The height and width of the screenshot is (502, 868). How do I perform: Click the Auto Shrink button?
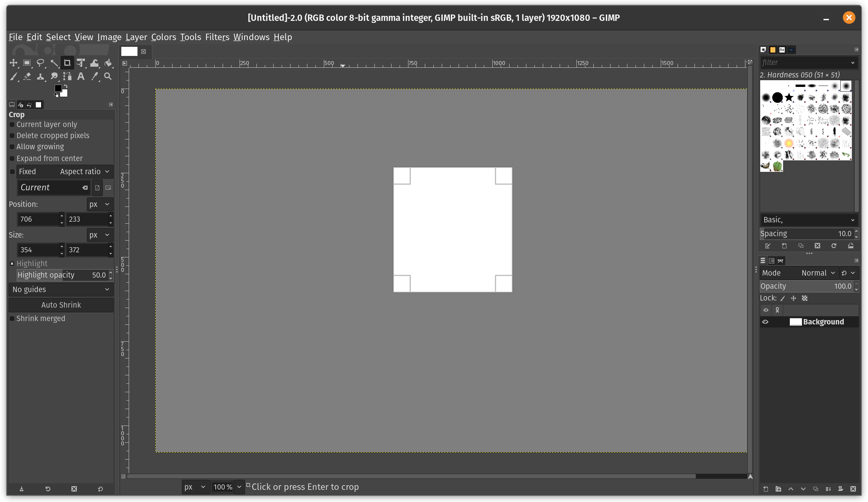coord(60,305)
